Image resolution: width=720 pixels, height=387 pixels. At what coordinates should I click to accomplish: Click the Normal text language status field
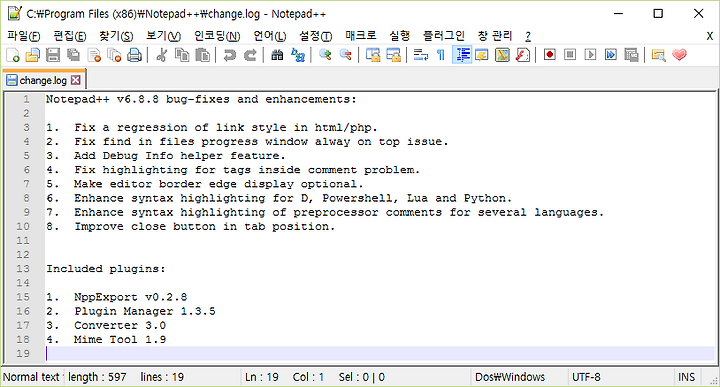(x=31, y=377)
